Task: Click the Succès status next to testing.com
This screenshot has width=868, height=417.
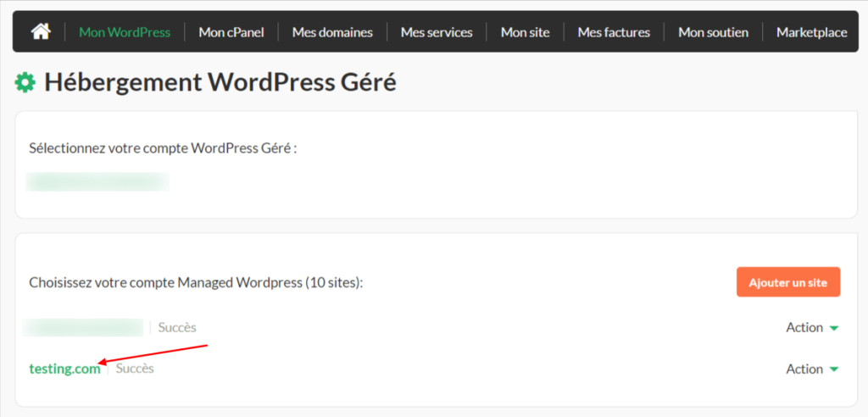Action: [135, 369]
